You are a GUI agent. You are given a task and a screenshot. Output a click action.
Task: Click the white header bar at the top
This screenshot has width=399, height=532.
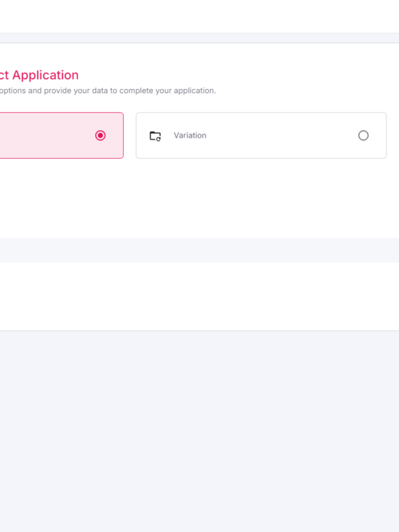[199, 16]
